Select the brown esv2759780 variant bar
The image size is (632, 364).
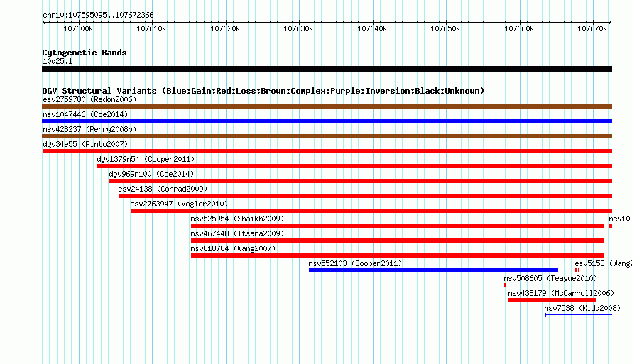pos(327,106)
